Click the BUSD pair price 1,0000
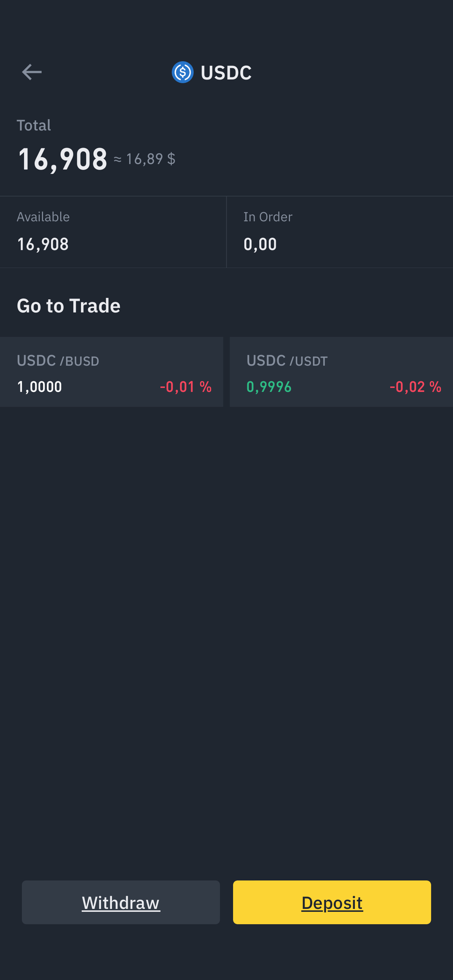 point(40,387)
